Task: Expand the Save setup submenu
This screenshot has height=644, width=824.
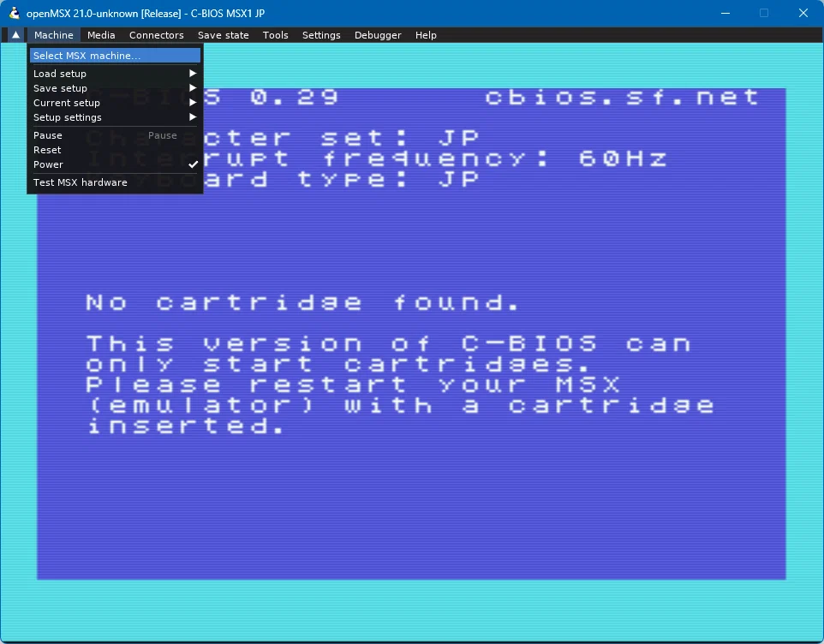Action: (x=115, y=88)
